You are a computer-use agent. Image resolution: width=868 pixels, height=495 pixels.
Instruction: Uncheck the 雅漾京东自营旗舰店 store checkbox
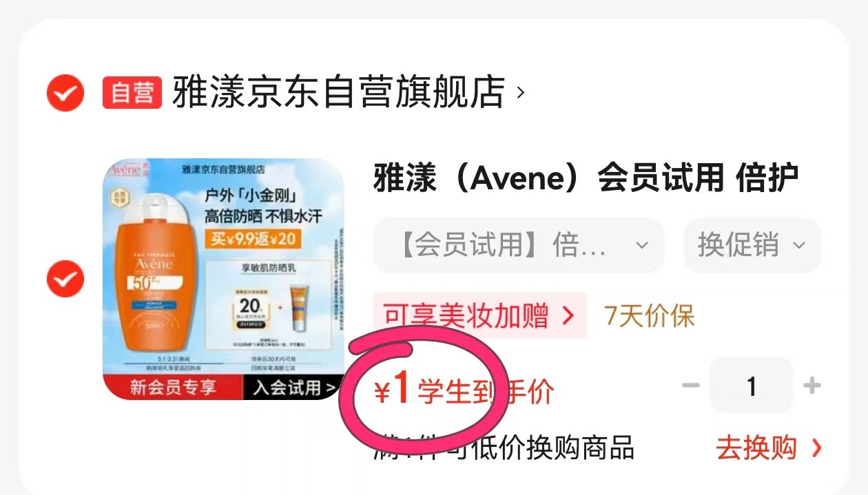(65, 93)
